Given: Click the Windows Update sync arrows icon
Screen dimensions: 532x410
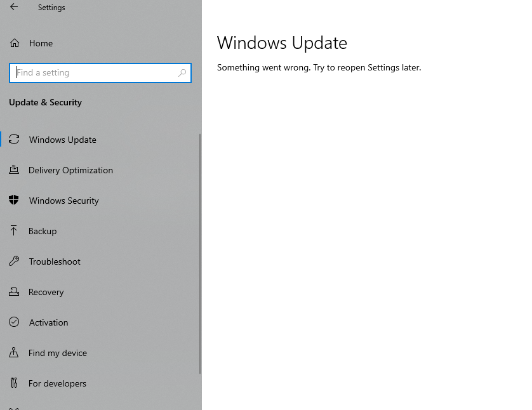Looking at the screenshot, I should tap(14, 140).
